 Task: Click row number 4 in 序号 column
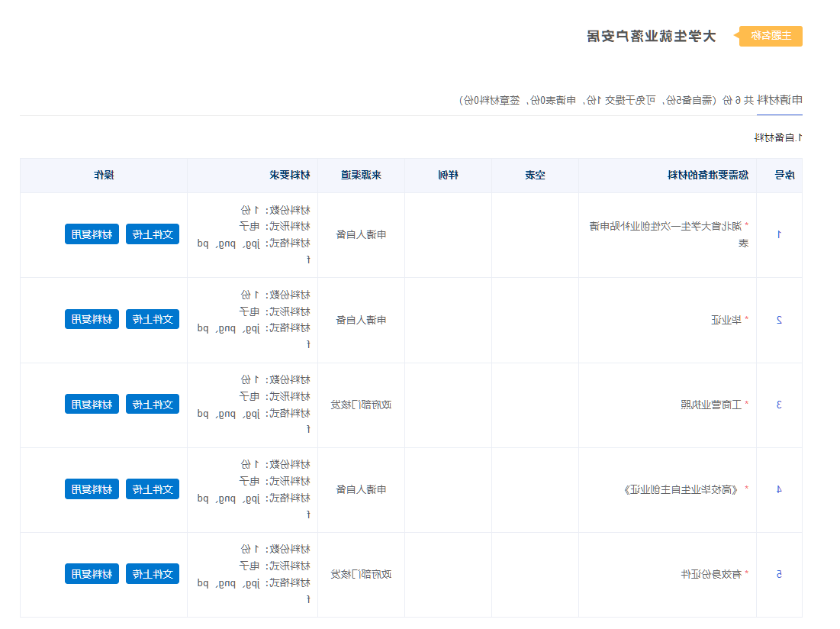coord(780,490)
